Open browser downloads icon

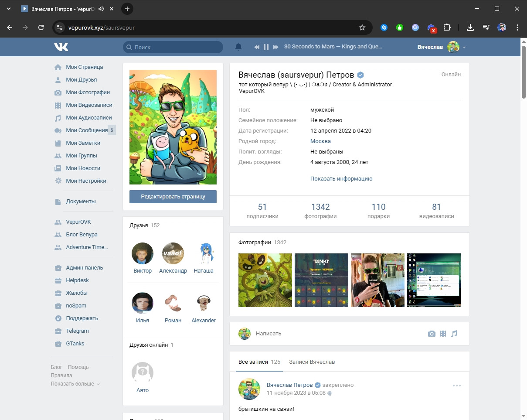point(470,27)
